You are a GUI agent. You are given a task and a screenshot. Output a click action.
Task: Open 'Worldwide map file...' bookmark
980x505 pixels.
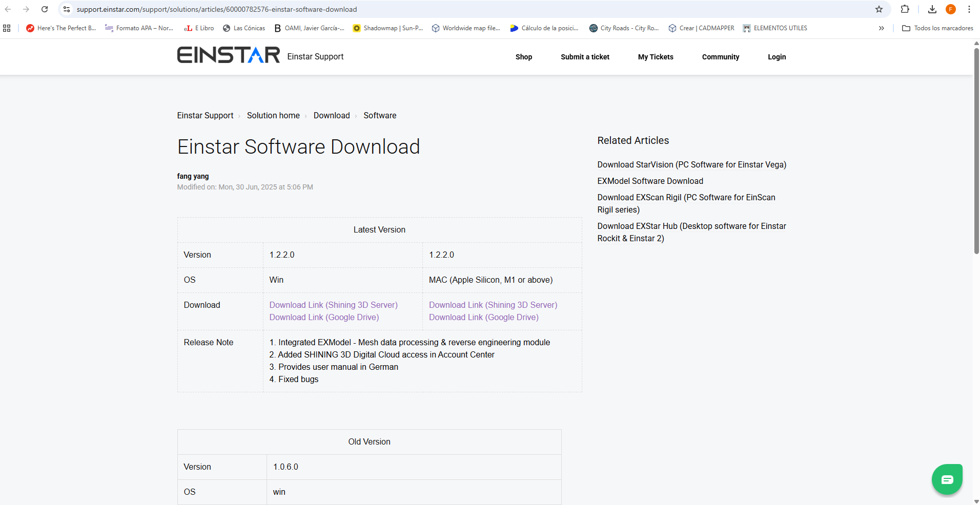click(x=466, y=28)
